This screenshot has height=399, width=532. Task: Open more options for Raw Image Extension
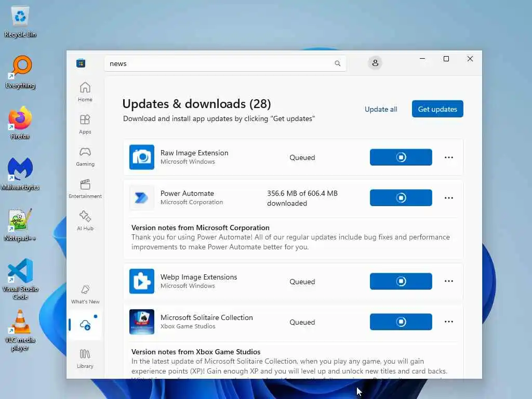click(x=448, y=157)
